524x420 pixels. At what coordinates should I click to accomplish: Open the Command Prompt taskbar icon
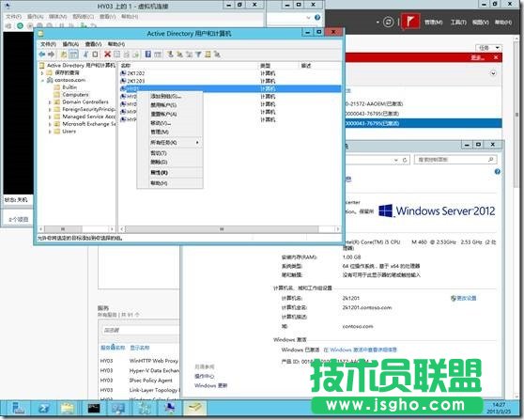(x=94, y=409)
